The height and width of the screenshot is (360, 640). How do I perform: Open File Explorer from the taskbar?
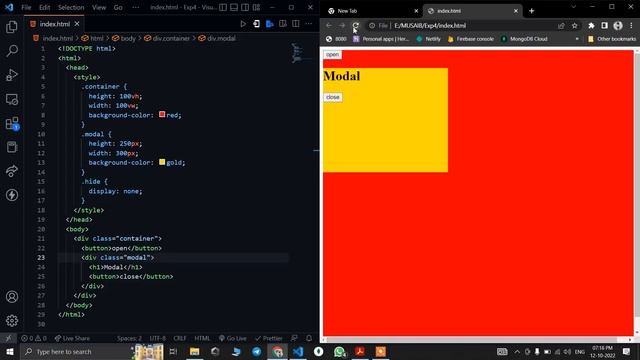(x=194, y=351)
